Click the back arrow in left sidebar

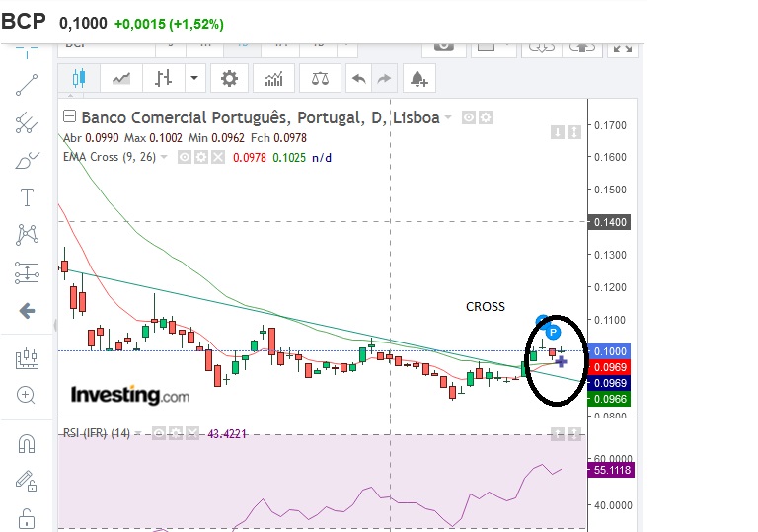[x=27, y=311]
